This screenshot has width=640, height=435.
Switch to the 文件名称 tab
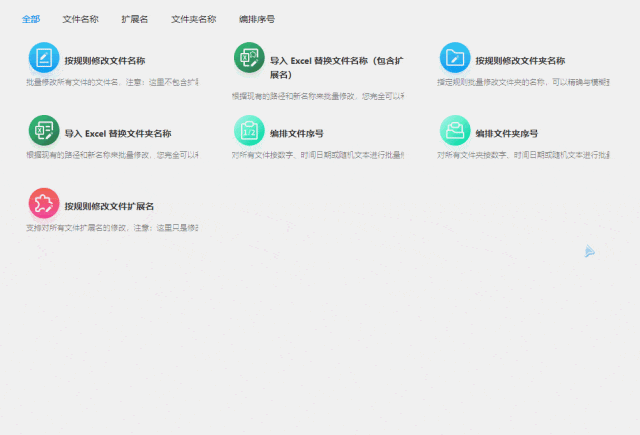click(x=80, y=19)
